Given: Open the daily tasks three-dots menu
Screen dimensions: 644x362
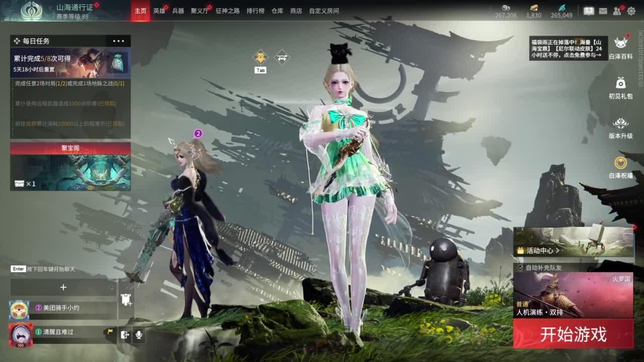Looking at the screenshot, I should (119, 41).
